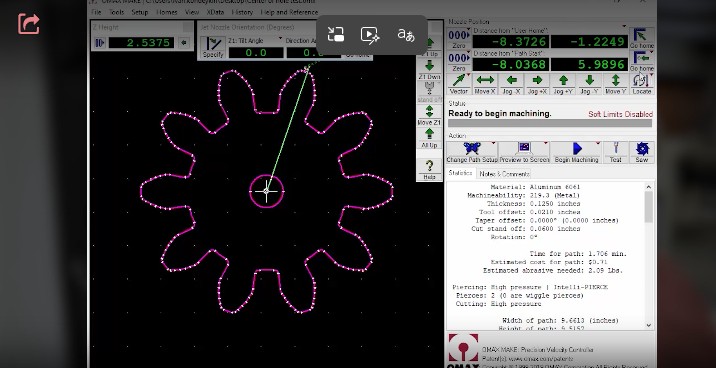Jog the nozzle in +Y direction
This screenshot has height=368, width=716.
[x=563, y=84]
